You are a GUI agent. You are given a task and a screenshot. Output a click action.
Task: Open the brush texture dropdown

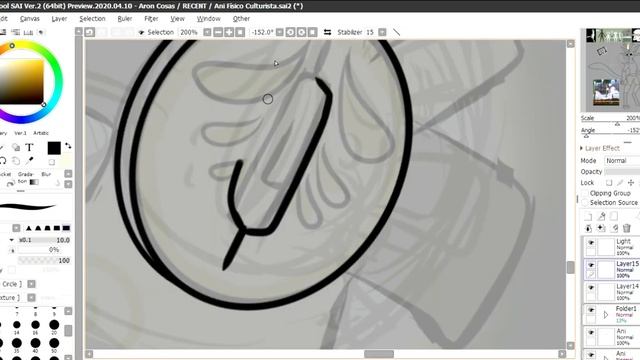click(x=31, y=298)
